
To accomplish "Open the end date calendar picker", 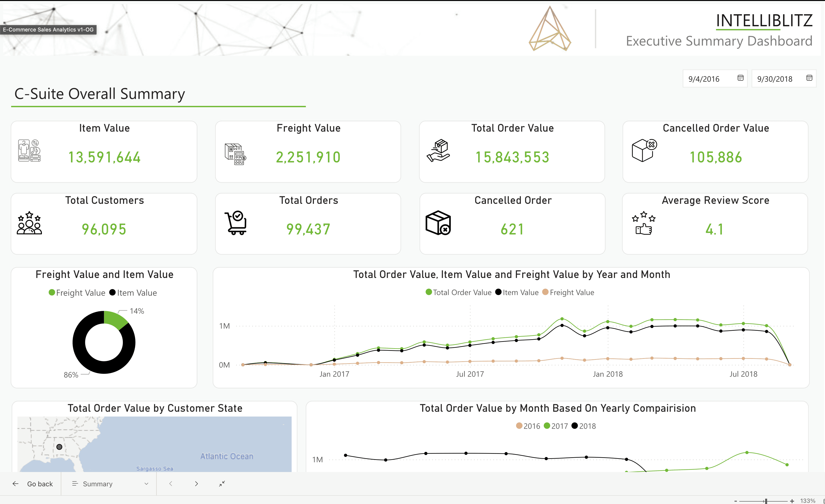I will tap(809, 78).
